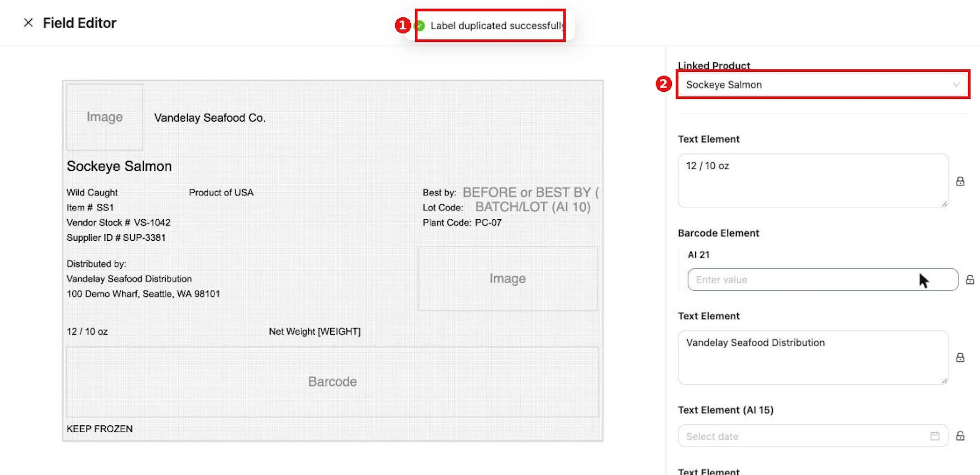Screen dimensions: 980x475
Task: Click 'Plant Code: PC-07' on the label
Action: [462, 223]
